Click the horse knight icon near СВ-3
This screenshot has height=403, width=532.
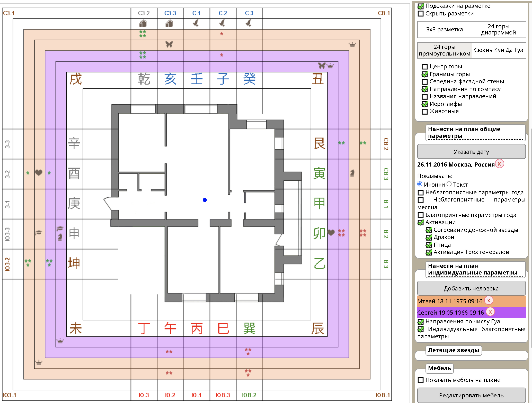point(352,173)
